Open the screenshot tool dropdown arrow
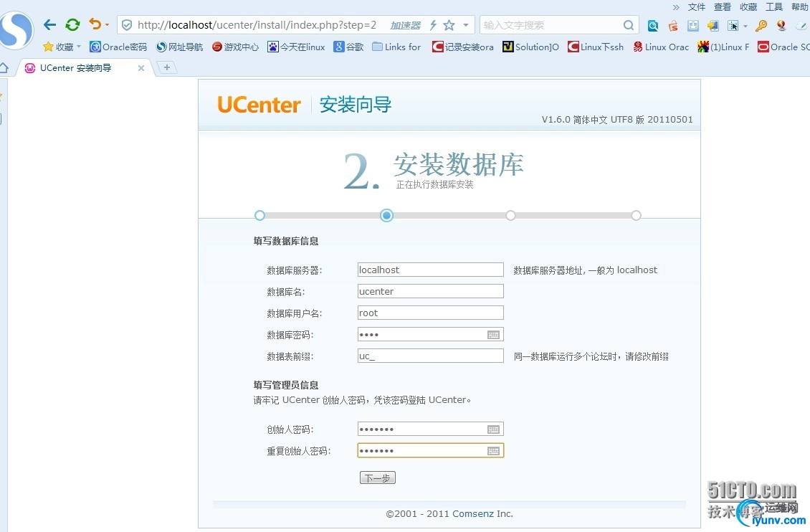The image size is (810, 532). (x=745, y=26)
